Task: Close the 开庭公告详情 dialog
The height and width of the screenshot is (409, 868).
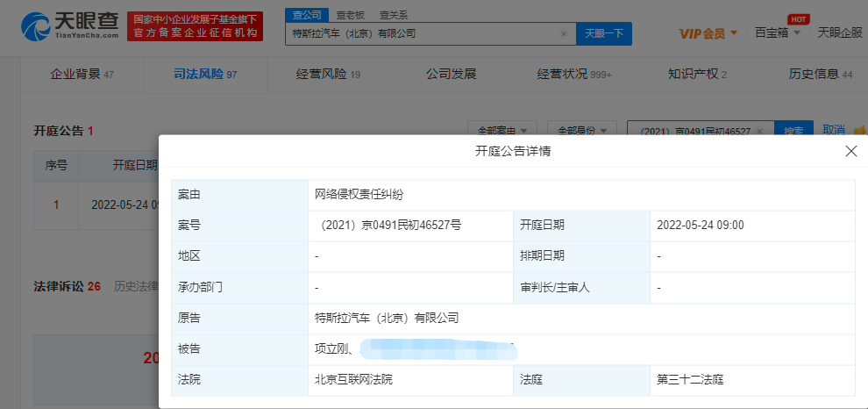Action: coord(850,151)
